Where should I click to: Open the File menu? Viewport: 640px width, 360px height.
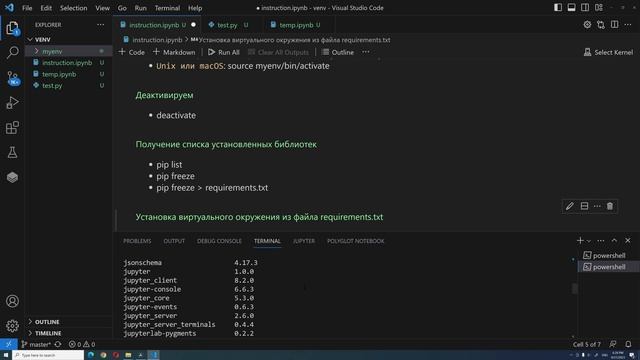[x=27, y=8]
